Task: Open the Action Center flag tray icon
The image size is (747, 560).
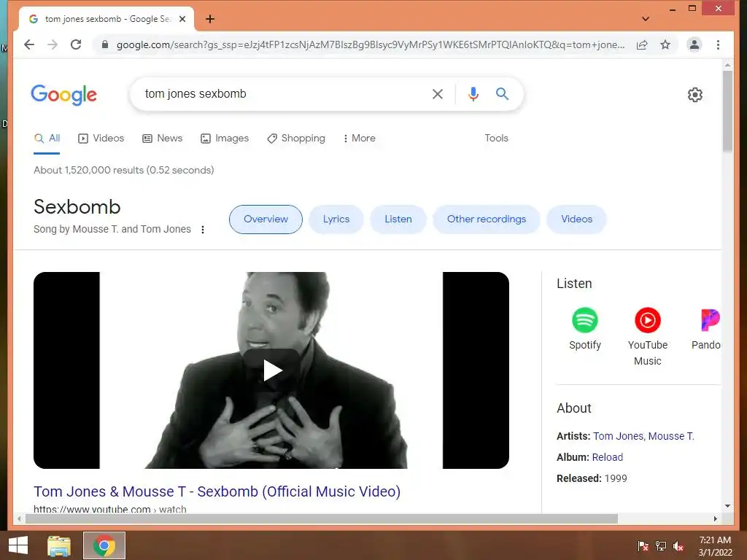Action: 643,546
